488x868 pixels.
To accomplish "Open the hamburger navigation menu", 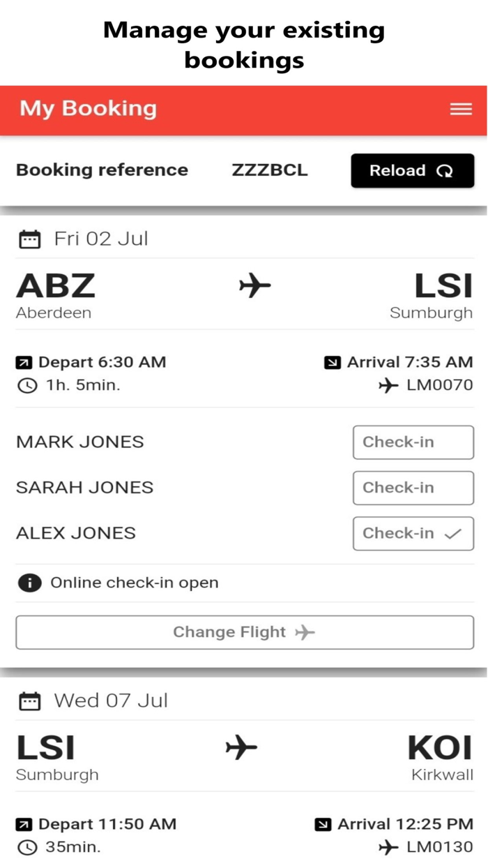I will point(460,110).
